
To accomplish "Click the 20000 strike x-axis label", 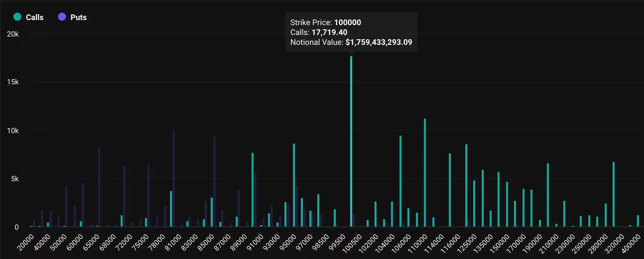I will pos(25,243).
